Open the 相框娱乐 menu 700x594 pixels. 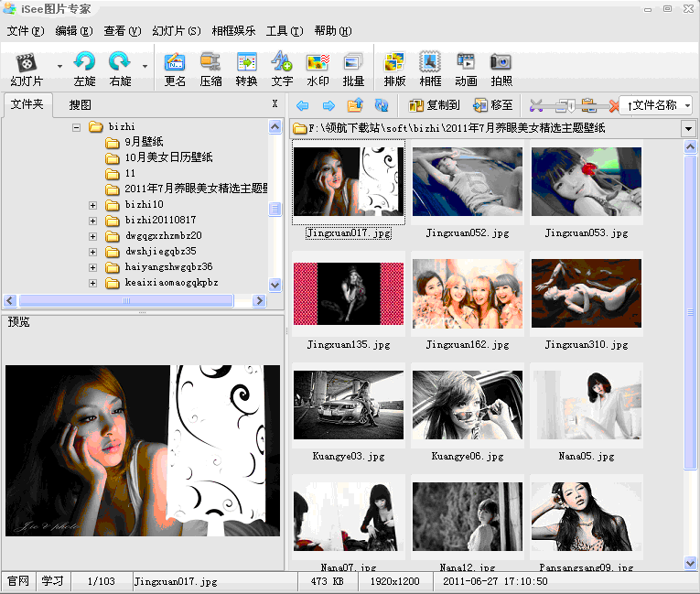coord(233,31)
